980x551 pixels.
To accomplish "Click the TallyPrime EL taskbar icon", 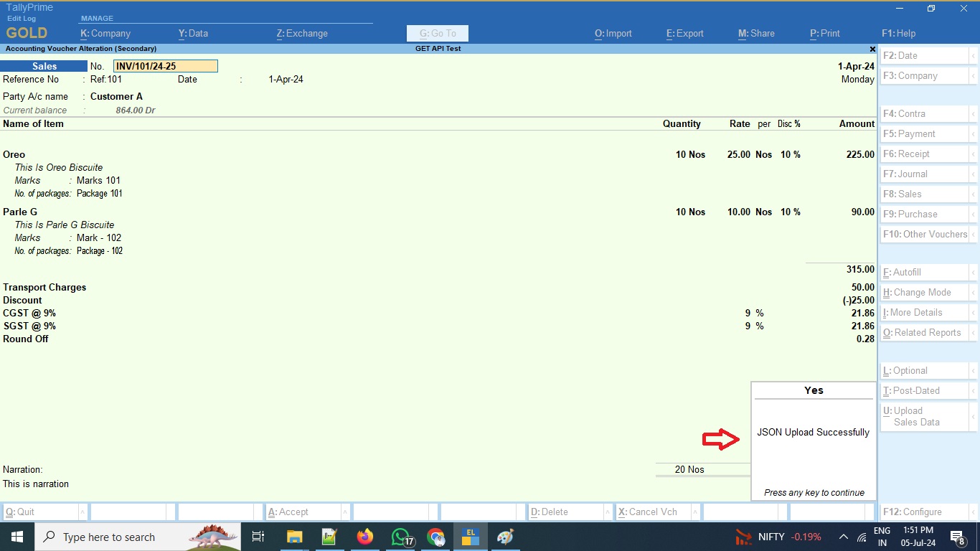I will click(x=471, y=537).
